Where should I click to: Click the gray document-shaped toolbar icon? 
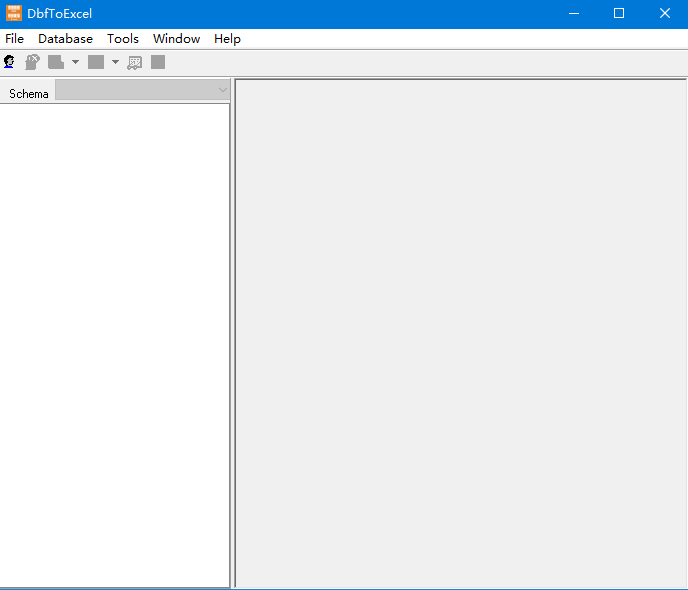56,62
